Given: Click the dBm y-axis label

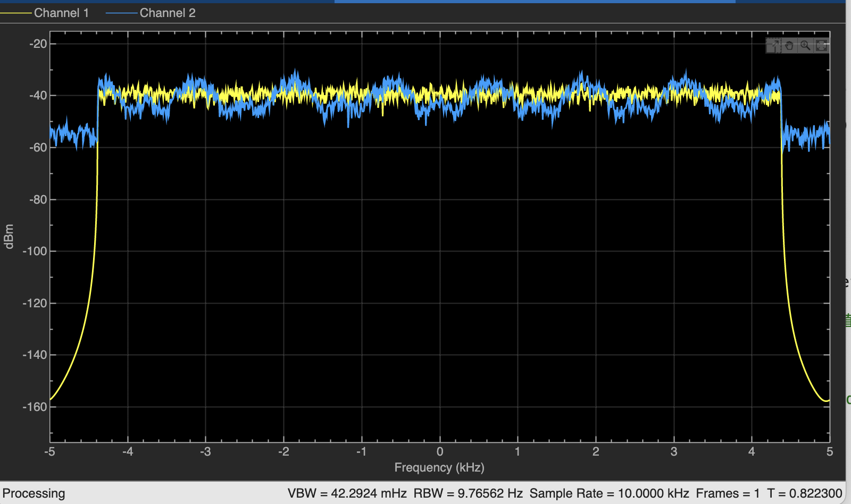Looking at the screenshot, I should coord(9,237).
